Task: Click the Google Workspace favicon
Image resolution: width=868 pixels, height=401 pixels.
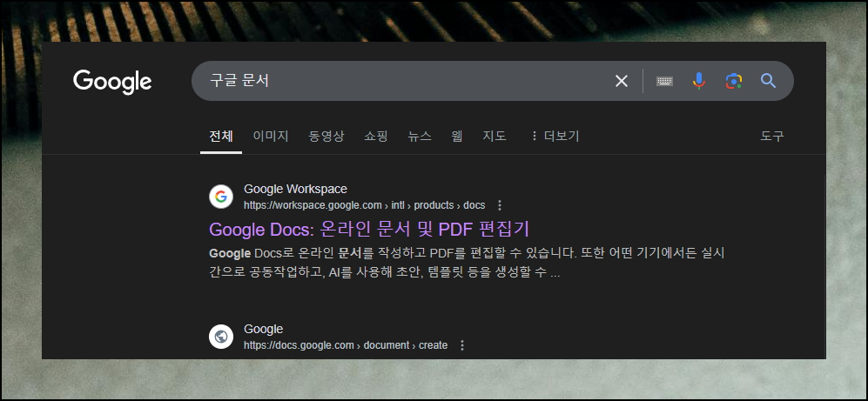Action: tap(221, 197)
